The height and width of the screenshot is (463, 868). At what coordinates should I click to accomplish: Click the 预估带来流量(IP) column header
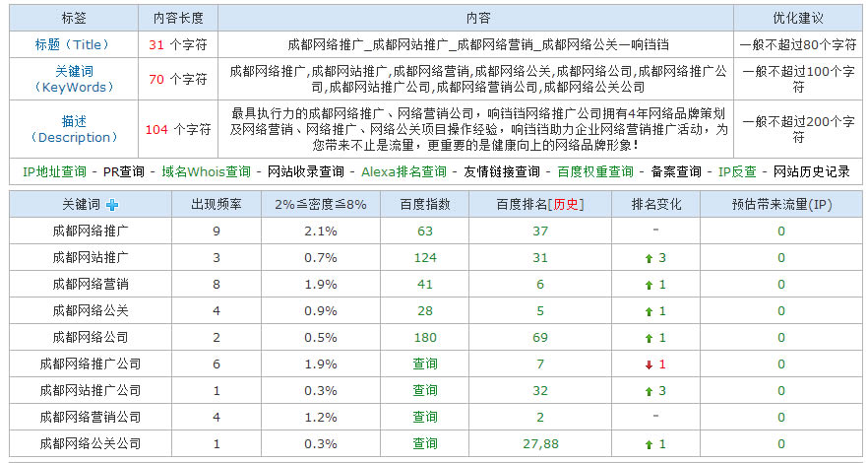click(x=781, y=204)
